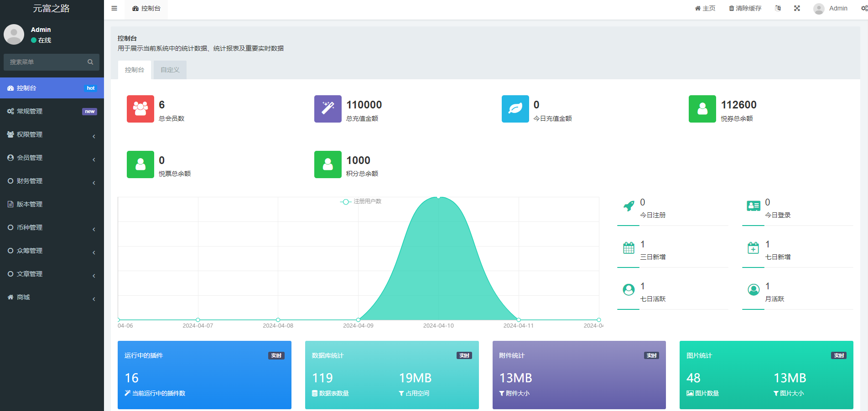Click the blue leaf today recharge icon
This screenshot has width=868, height=411.
click(x=515, y=109)
